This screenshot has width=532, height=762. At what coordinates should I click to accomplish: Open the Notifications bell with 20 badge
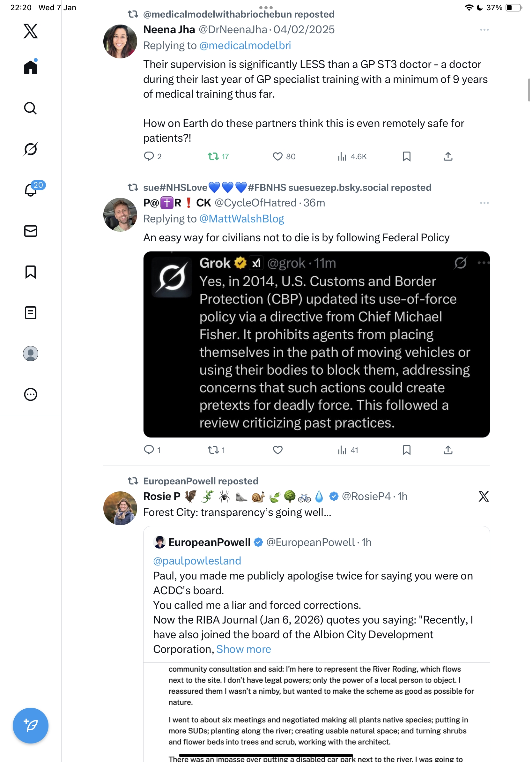pyautogui.click(x=31, y=190)
